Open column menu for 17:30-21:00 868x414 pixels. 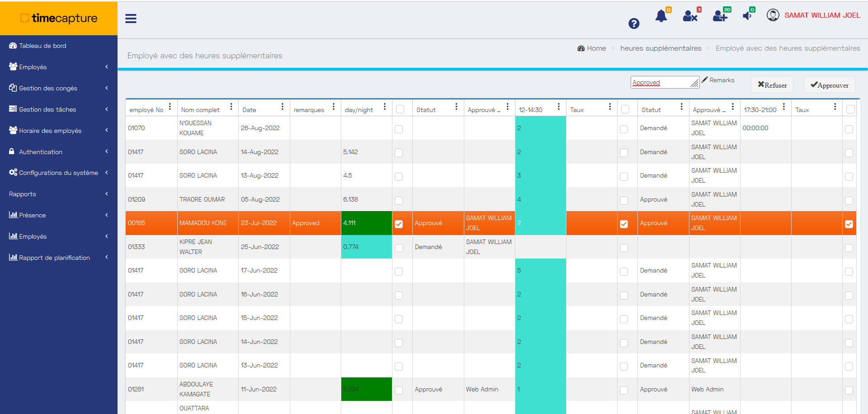point(784,107)
